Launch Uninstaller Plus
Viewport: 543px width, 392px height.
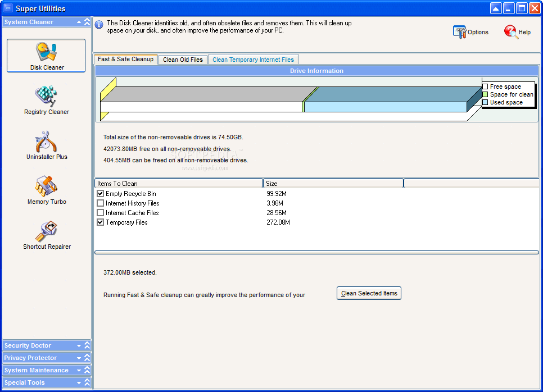(x=47, y=145)
